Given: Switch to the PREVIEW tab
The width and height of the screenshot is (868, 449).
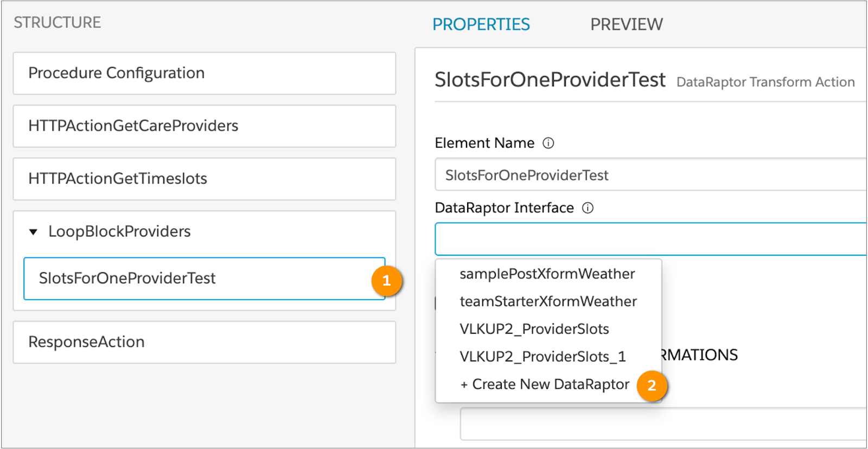Looking at the screenshot, I should [627, 24].
